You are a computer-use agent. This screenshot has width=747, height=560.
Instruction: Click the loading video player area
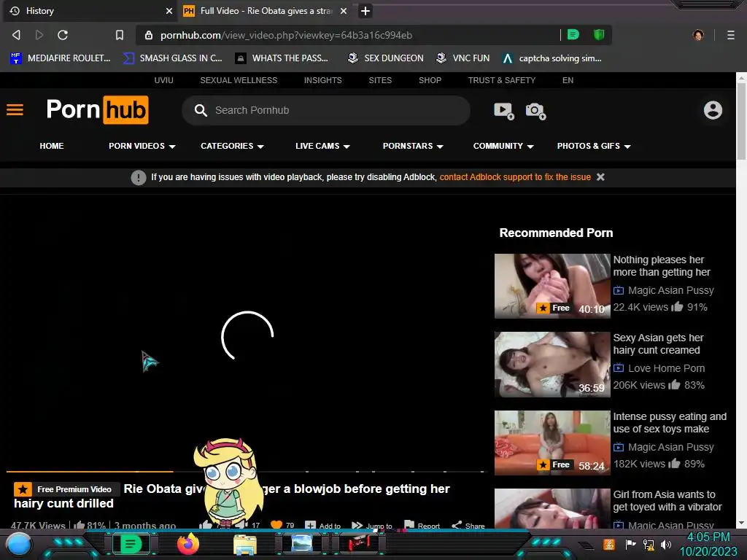point(247,333)
